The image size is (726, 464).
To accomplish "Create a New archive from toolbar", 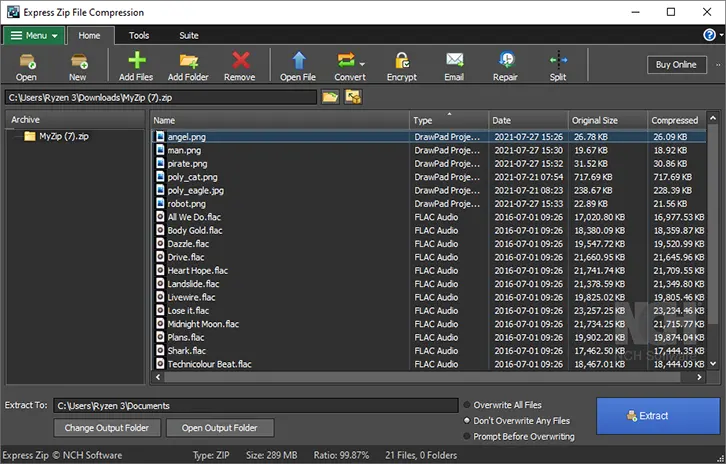I will 79,62.
